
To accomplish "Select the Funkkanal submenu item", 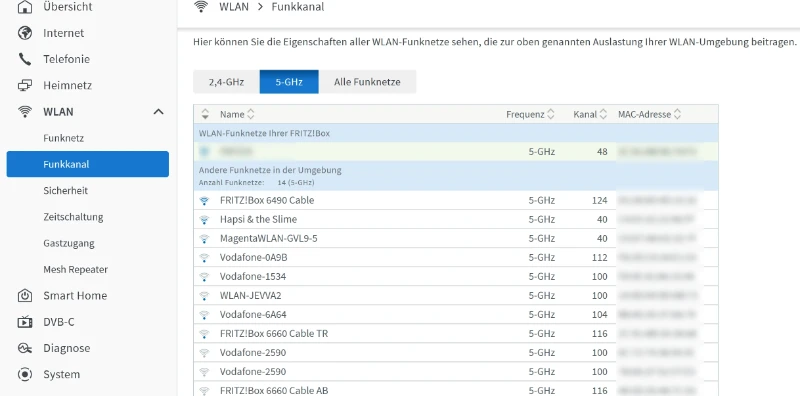I will click(88, 164).
